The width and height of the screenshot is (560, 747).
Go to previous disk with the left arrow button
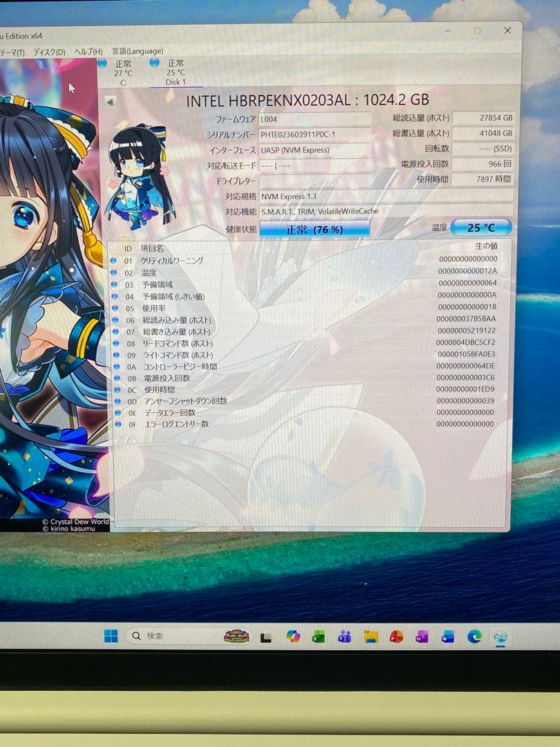[110, 102]
